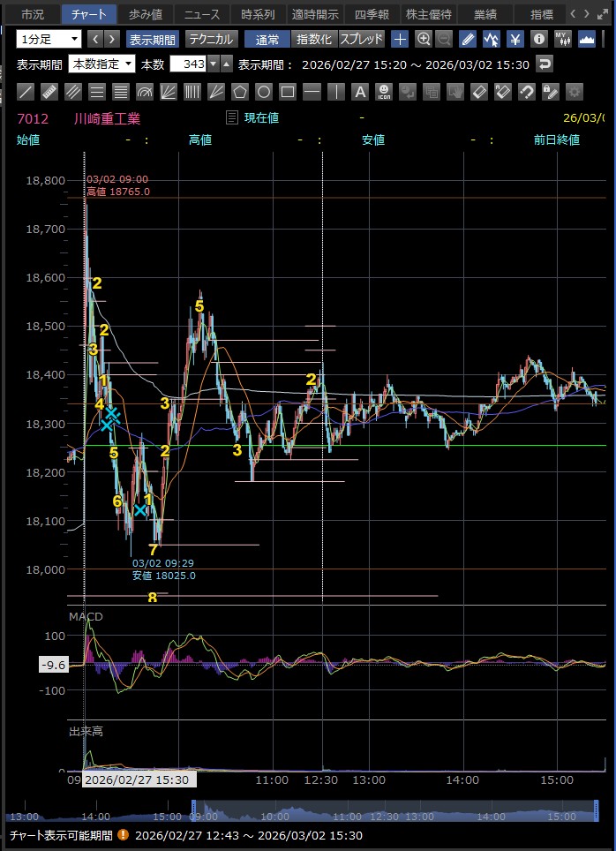Open the 歩み値 tab
Image resolution: width=616 pixels, height=851 pixels.
[145, 14]
